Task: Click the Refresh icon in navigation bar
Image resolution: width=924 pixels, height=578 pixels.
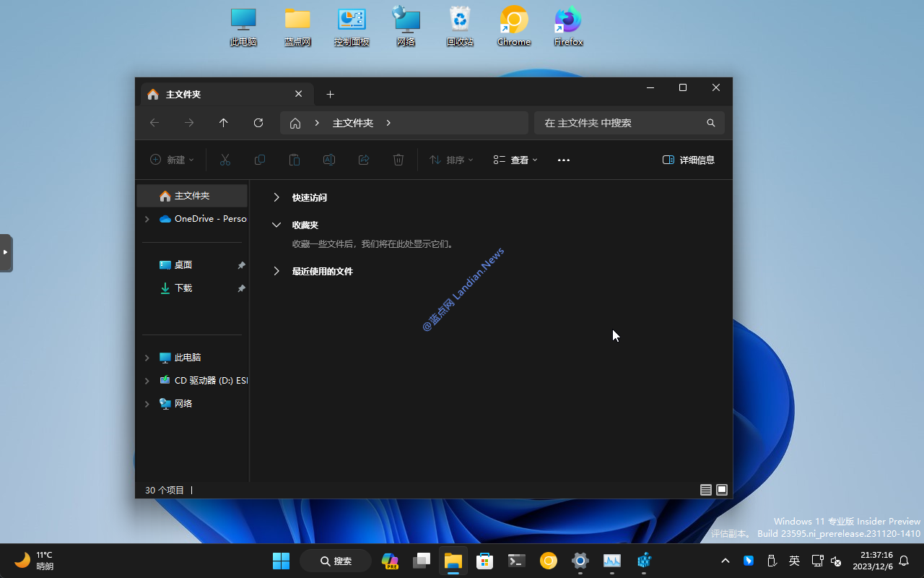Action: pyautogui.click(x=258, y=123)
